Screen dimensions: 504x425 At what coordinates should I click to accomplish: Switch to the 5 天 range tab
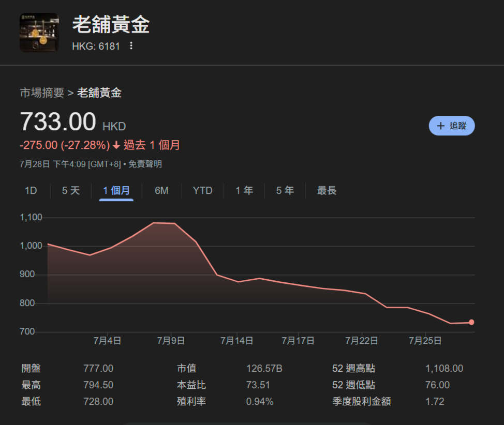click(x=71, y=191)
